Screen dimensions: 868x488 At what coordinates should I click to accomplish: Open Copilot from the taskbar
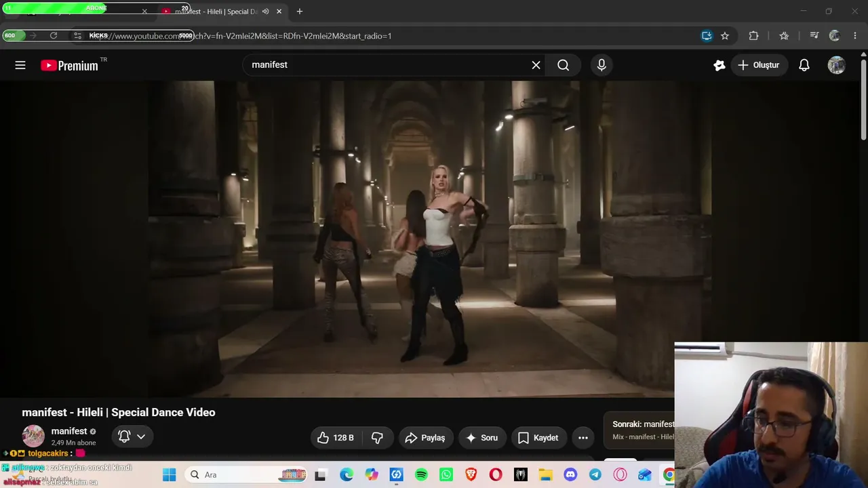372,475
